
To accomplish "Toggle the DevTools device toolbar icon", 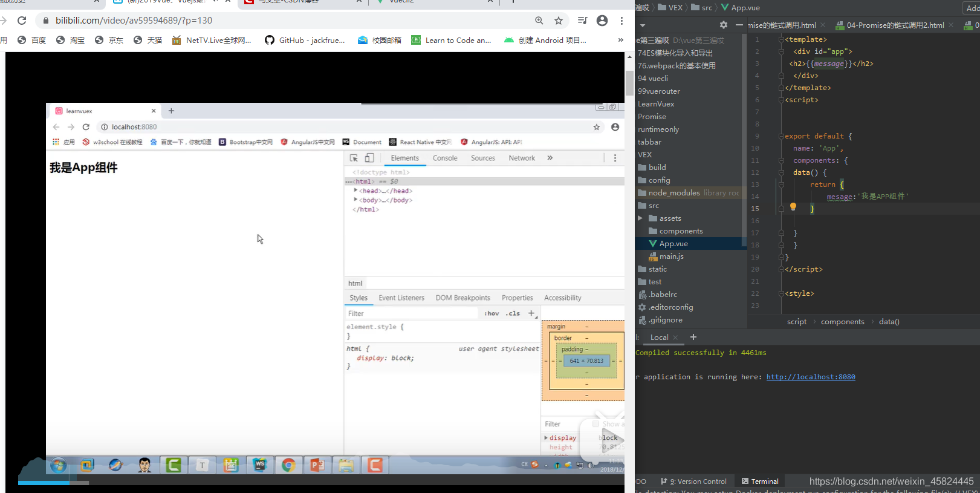I will tap(369, 158).
